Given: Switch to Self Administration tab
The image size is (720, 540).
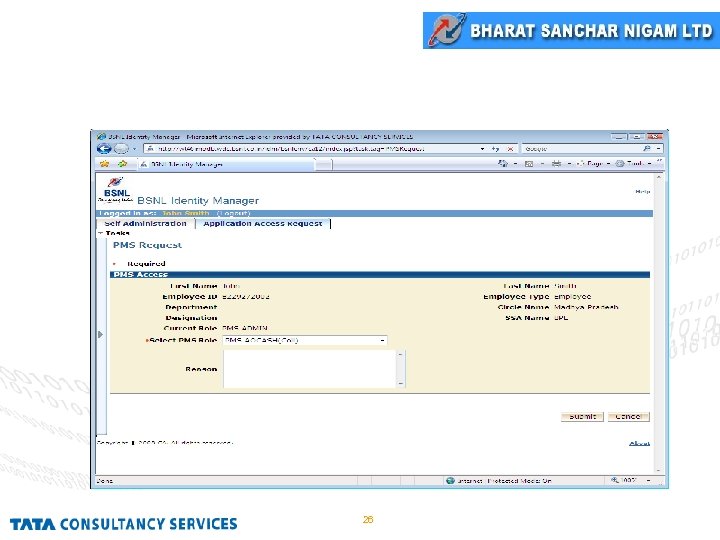Looking at the screenshot, I should 146,224.
